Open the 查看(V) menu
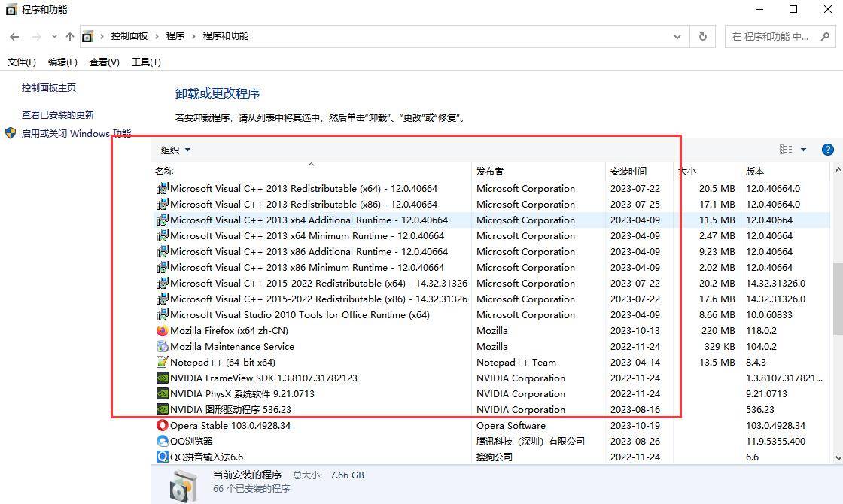The width and height of the screenshot is (843, 504). pyautogui.click(x=105, y=62)
